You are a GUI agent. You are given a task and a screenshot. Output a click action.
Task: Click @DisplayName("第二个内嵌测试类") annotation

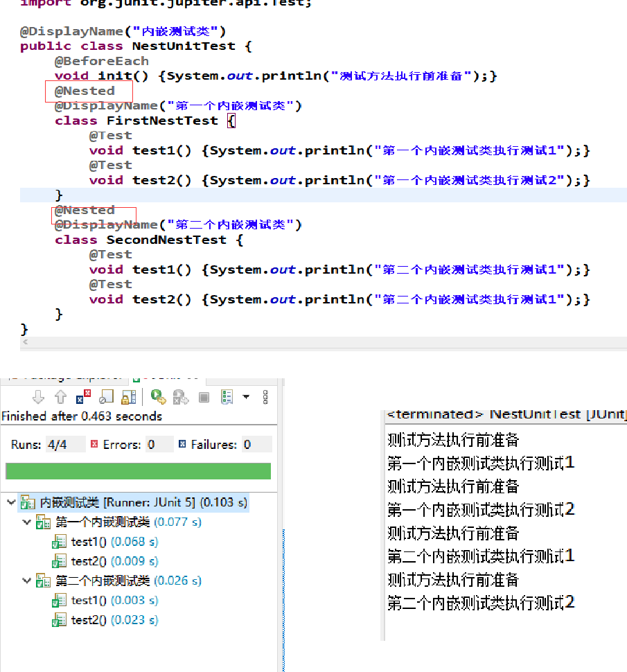(178, 224)
